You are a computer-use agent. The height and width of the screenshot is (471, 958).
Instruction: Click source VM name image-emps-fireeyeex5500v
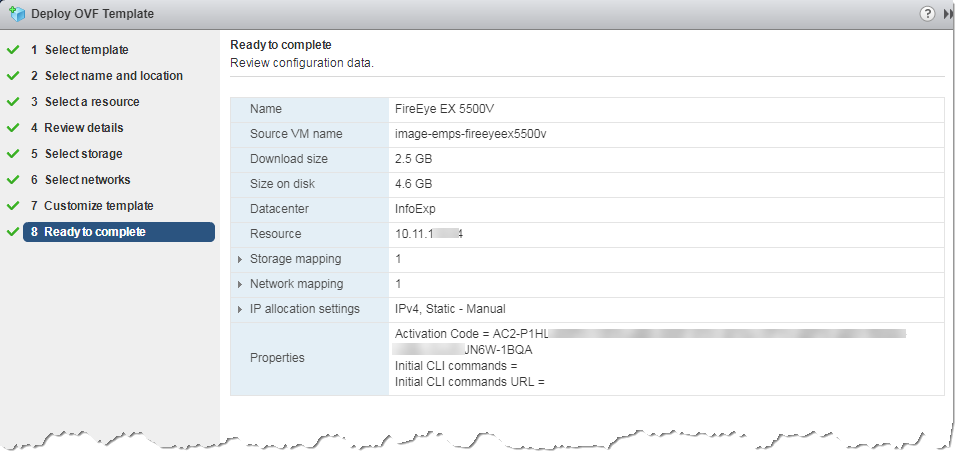click(x=471, y=134)
